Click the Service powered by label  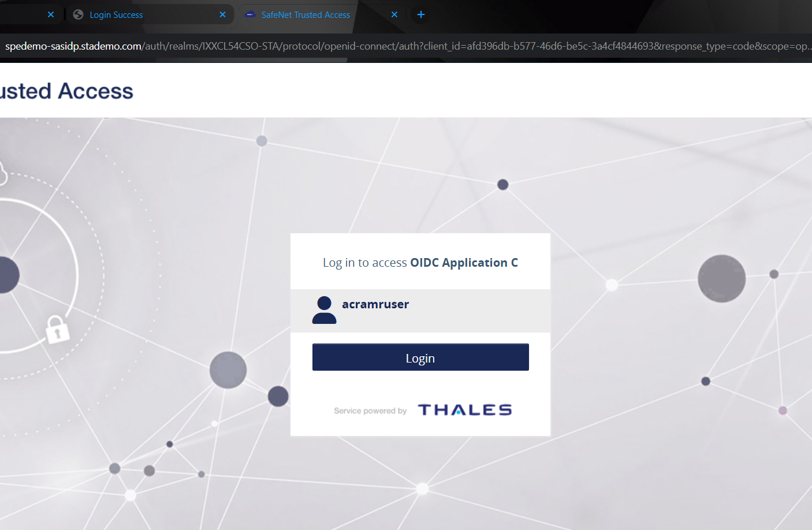[370, 410]
